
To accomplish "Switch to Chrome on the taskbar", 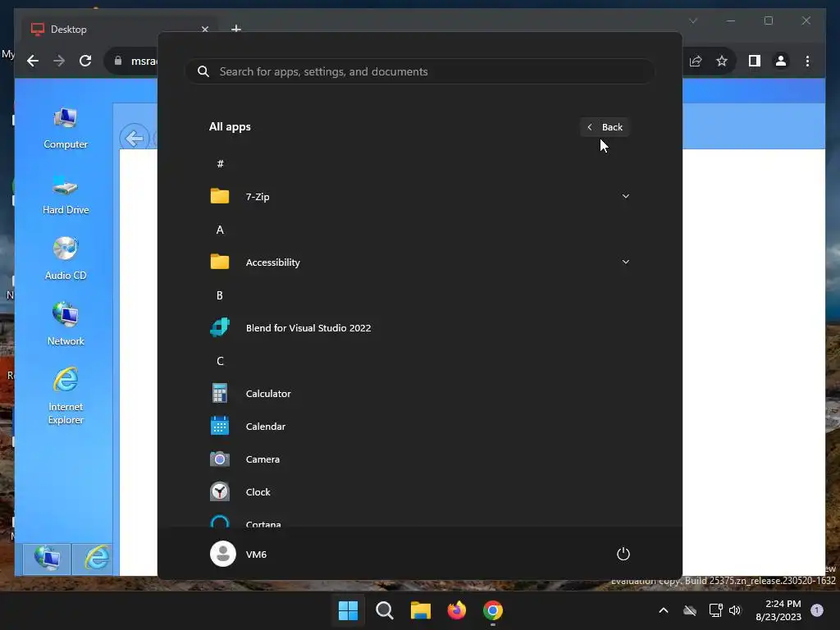I will pyautogui.click(x=493, y=610).
